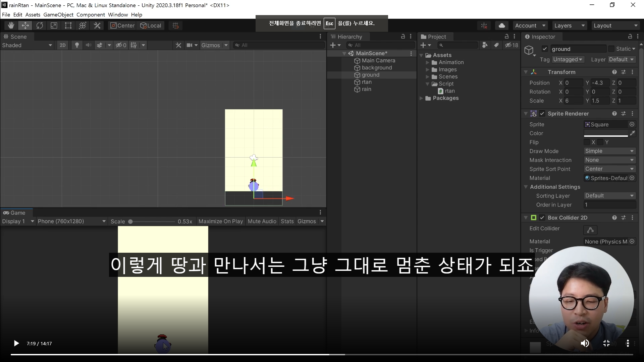
Task: Open component editor tools in Scene bar
Action: 178,45
